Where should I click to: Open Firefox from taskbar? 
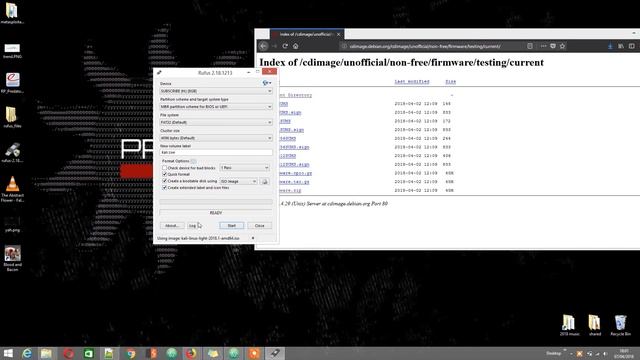(191, 353)
